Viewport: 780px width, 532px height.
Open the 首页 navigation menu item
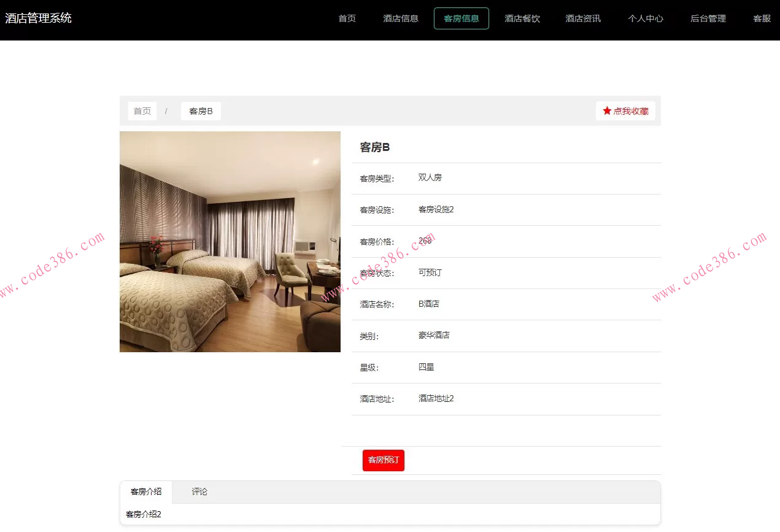coord(347,18)
